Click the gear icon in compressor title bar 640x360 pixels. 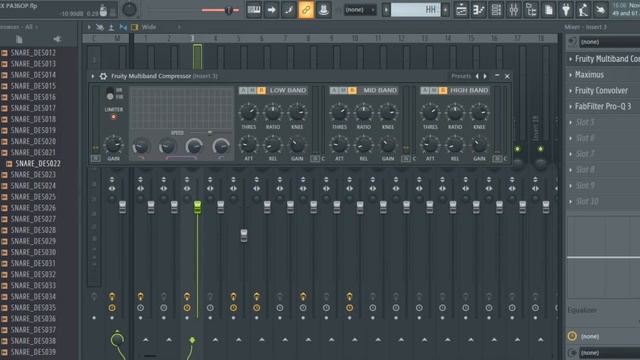point(103,76)
